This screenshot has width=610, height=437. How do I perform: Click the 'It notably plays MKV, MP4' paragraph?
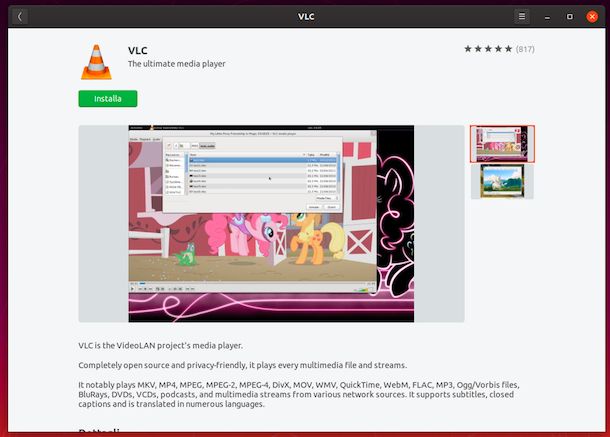tap(299, 394)
